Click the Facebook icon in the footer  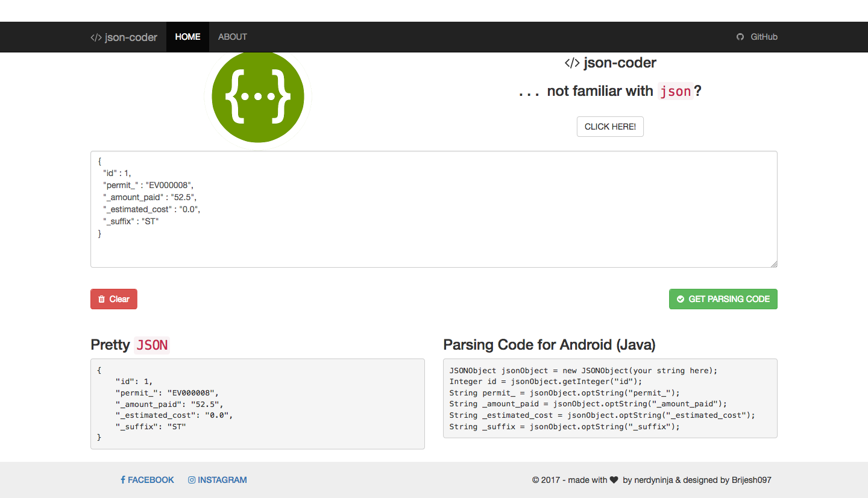tap(122, 479)
